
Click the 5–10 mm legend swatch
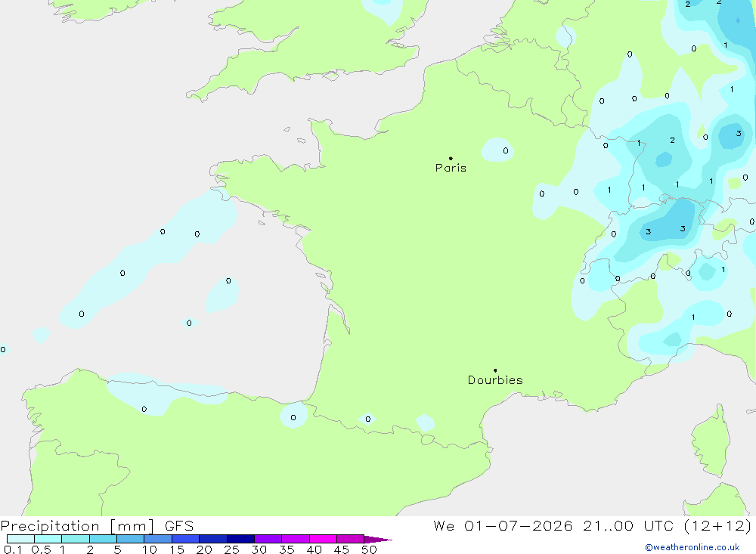pos(131,539)
